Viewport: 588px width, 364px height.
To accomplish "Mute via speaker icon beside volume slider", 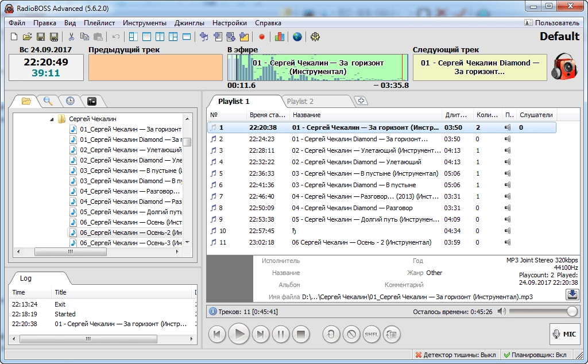I will tap(502, 312).
